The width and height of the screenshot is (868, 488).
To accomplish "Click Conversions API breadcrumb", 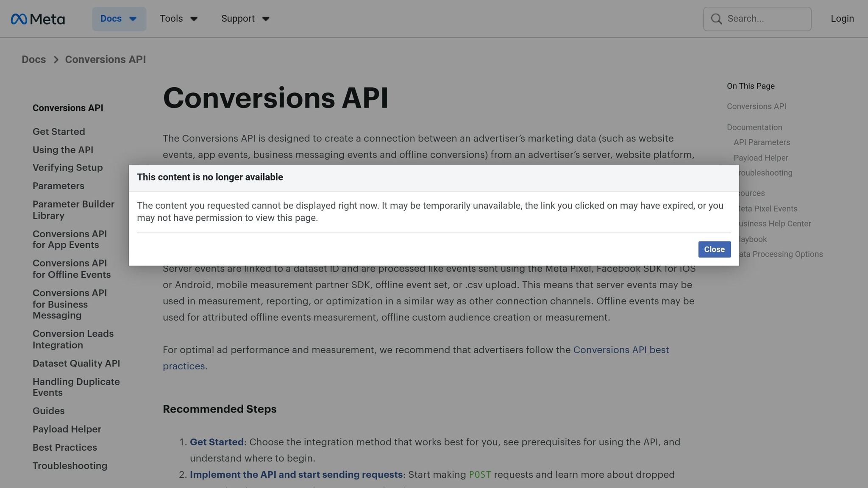I will click(105, 59).
